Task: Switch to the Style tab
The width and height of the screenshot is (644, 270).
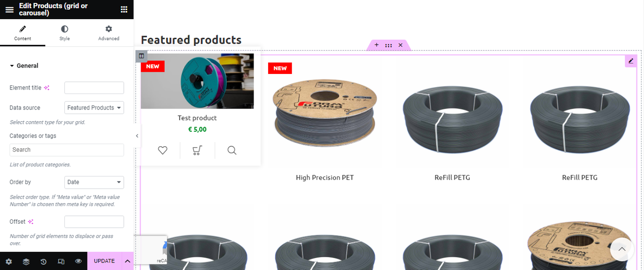Action: click(x=64, y=33)
